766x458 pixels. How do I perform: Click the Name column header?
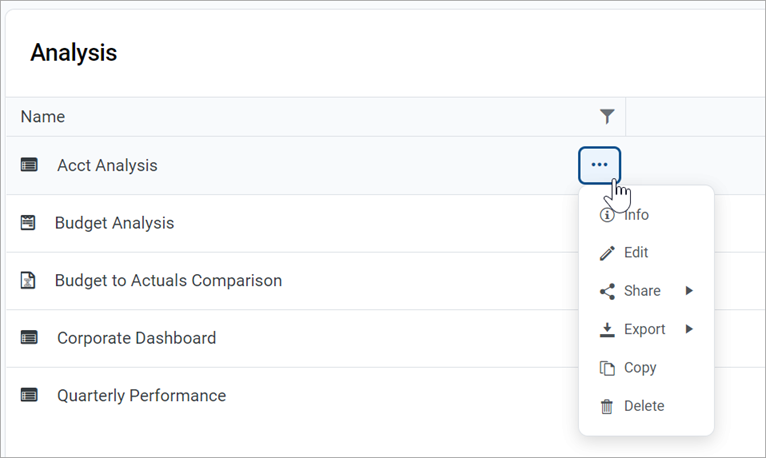(43, 117)
